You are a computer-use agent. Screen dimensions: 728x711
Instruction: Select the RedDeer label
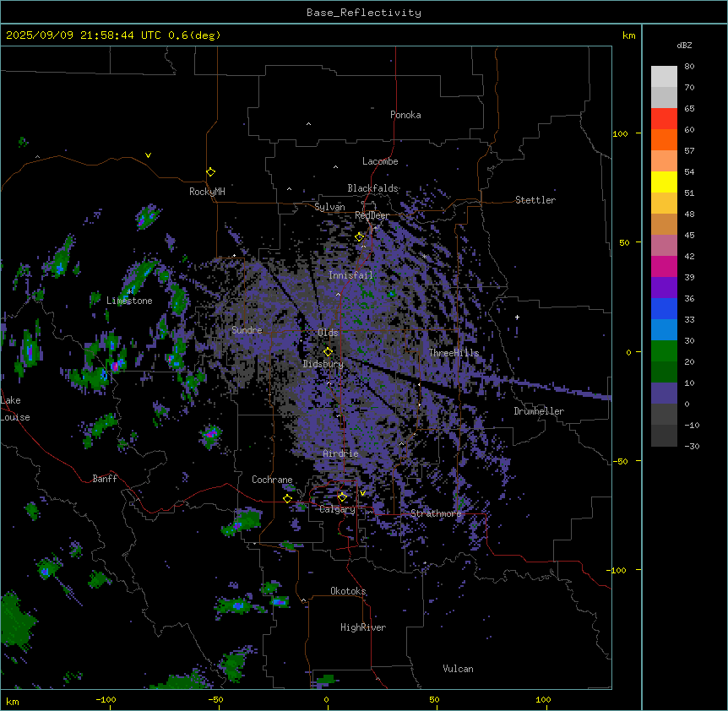pyautogui.click(x=372, y=215)
